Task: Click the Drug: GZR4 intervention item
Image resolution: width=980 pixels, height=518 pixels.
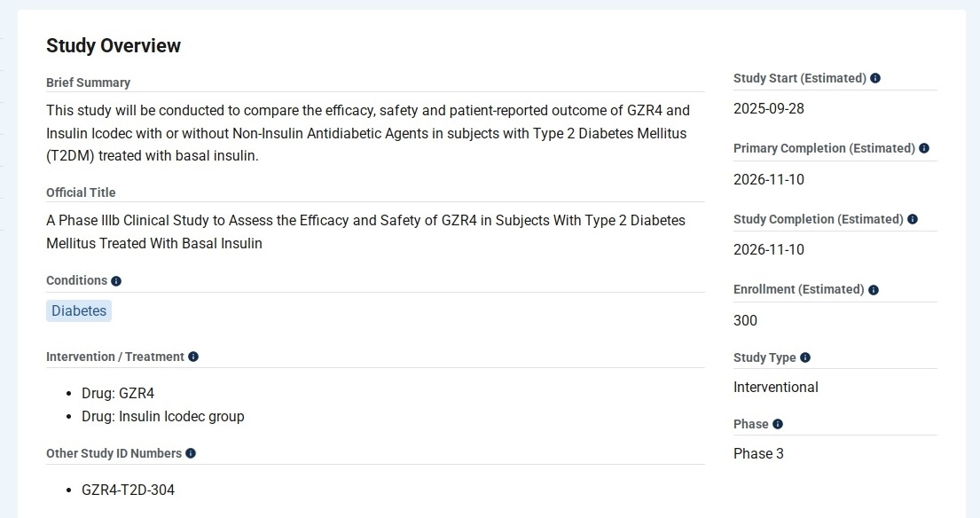Action: pyautogui.click(x=118, y=393)
